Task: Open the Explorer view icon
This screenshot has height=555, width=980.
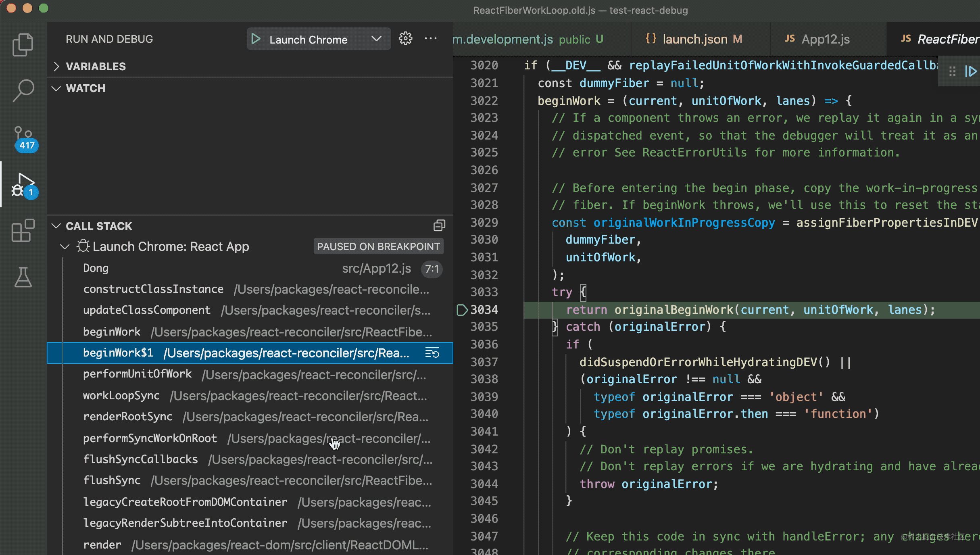Action: (23, 44)
